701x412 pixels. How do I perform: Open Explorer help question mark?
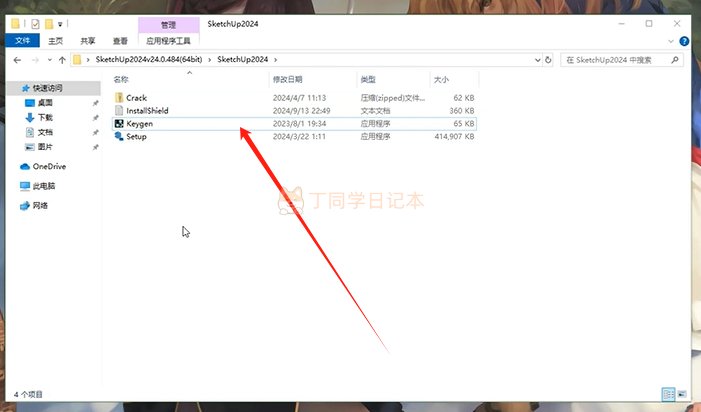coord(684,41)
